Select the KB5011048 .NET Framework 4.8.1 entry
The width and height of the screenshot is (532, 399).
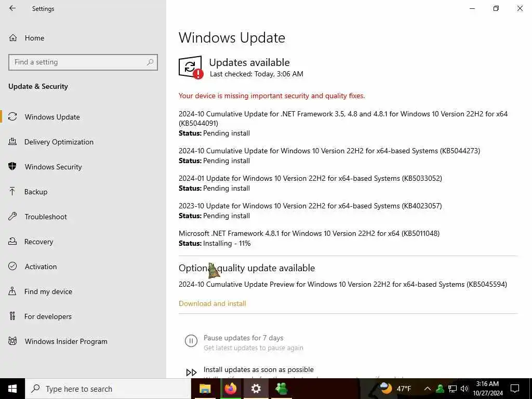[x=309, y=233]
